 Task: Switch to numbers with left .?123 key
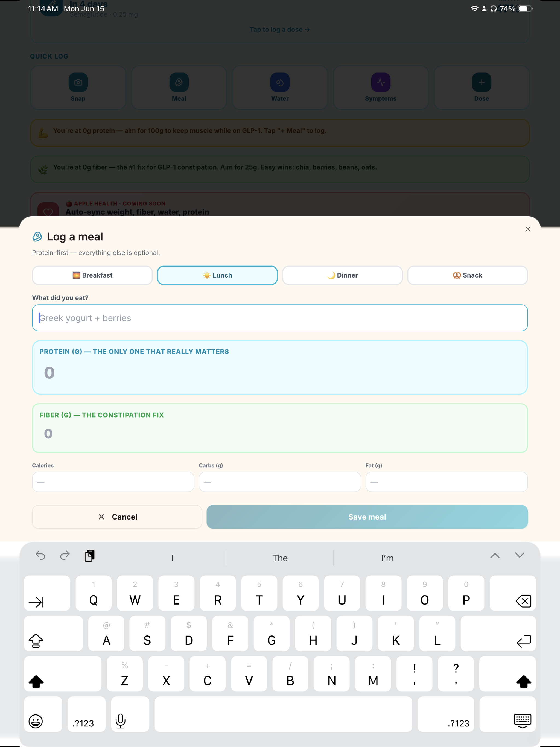(x=86, y=714)
